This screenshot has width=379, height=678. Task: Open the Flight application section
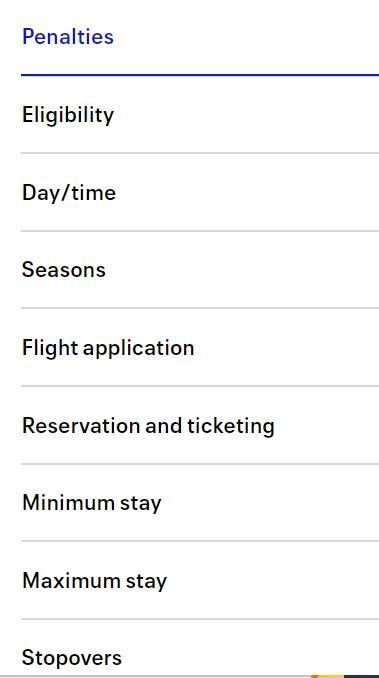click(x=200, y=348)
